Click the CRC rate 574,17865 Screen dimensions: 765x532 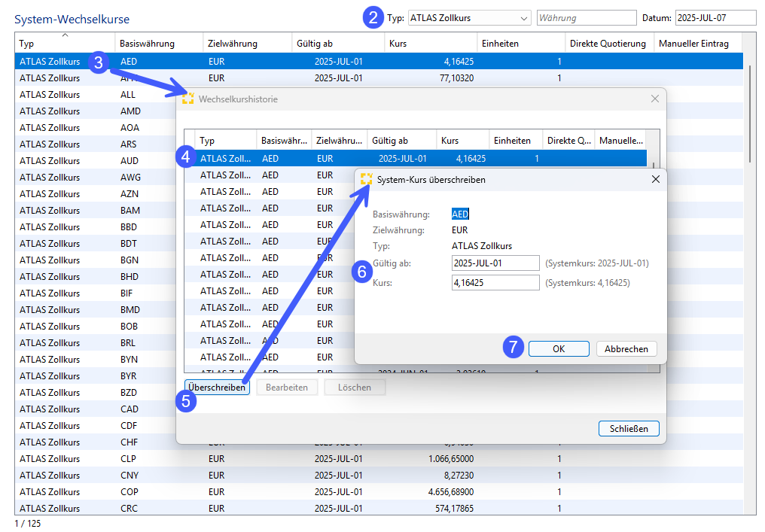(x=454, y=509)
